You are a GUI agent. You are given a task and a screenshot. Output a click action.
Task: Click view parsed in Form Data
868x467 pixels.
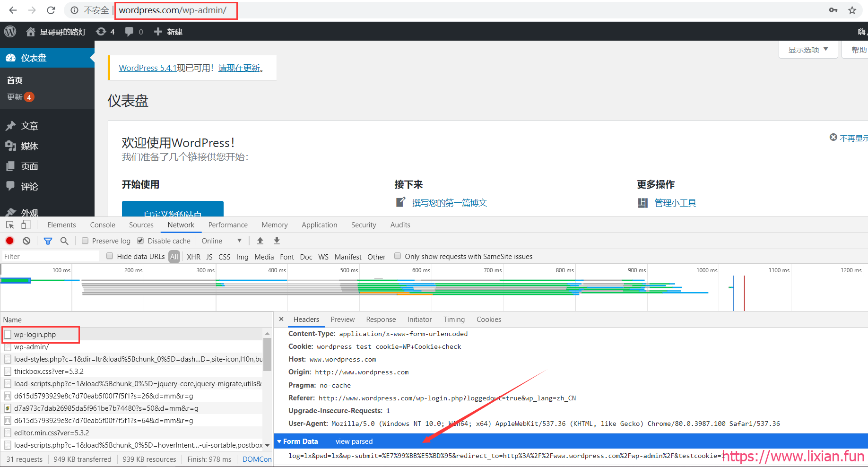coord(354,441)
